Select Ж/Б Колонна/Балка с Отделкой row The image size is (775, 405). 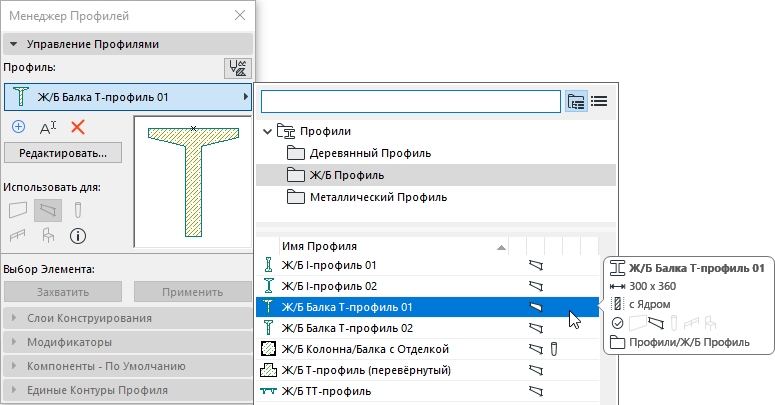pos(428,349)
